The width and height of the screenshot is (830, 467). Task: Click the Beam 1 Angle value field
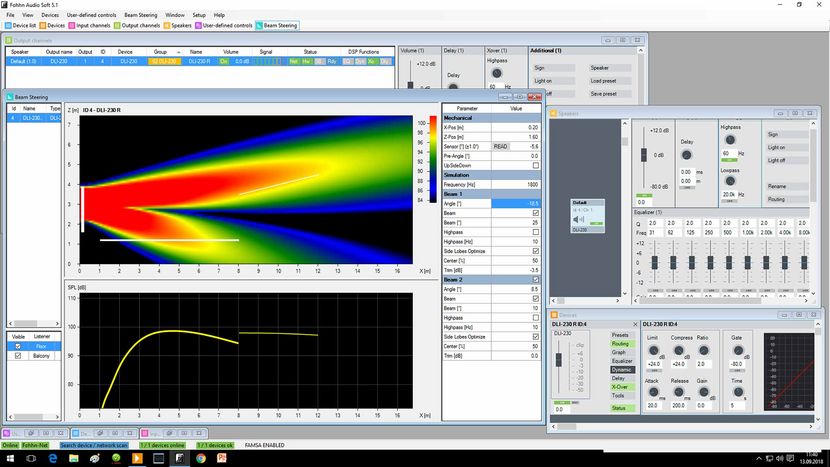(516, 204)
